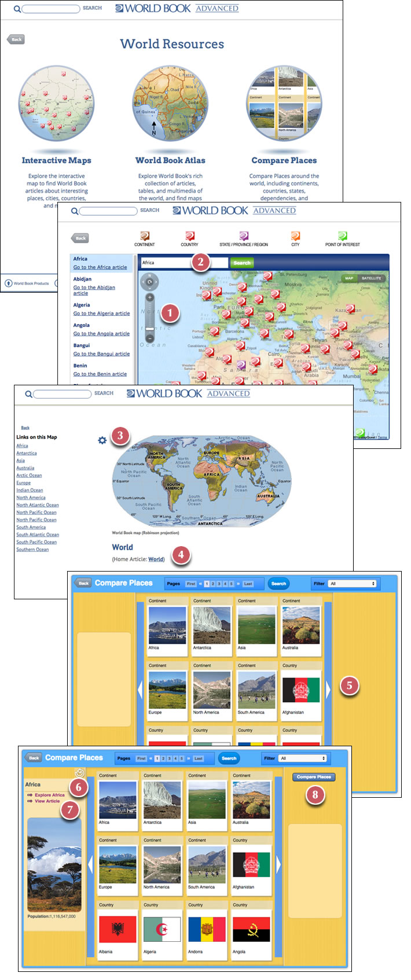This screenshot has height=980, width=411.
Task: Select the Angola flag card
Action: (x=251, y=930)
